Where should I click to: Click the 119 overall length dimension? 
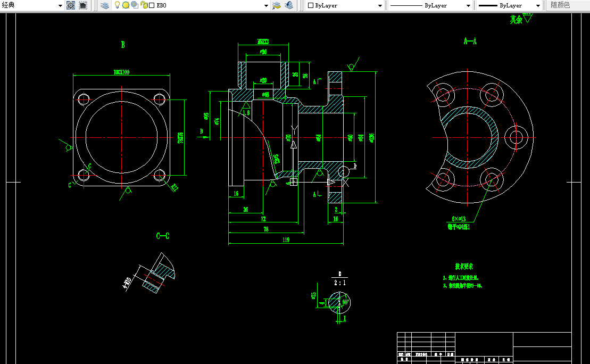point(286,240)
